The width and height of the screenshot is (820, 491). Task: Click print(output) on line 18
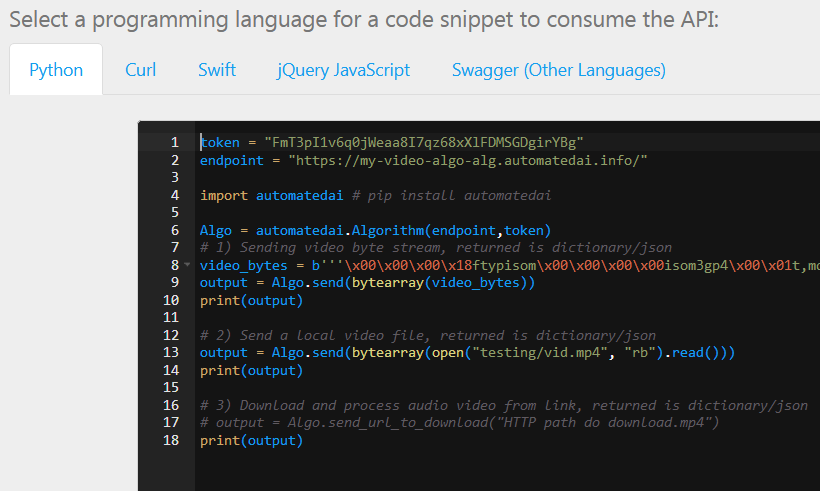252,440
